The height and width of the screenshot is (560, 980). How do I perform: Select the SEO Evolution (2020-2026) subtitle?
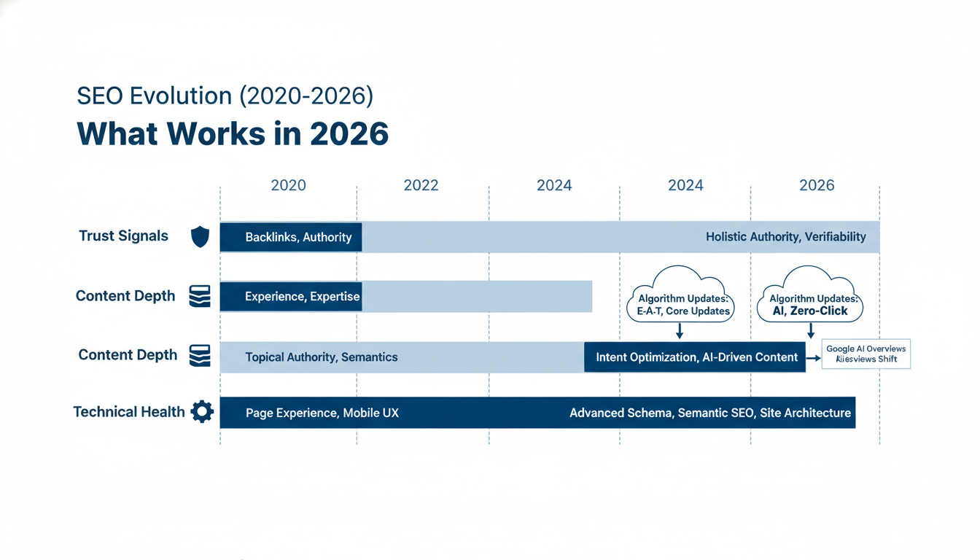point(225,96)
